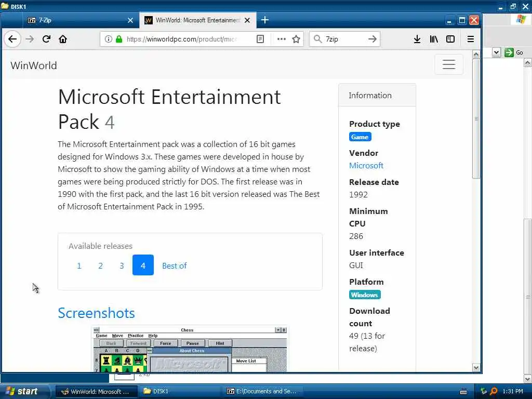Click in the 7zip search box
532x399 pixels.
344,39
